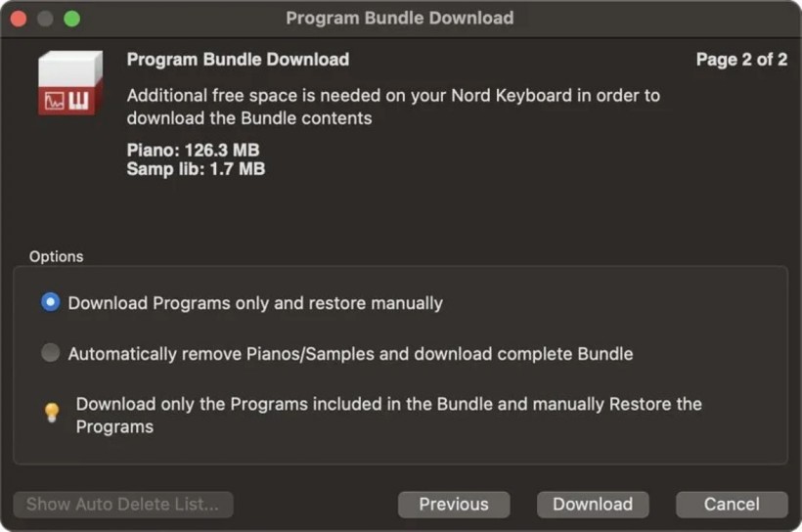
Task: Click the Samp lib: 1.7 MB text
Action: click(x=196, y=169)
